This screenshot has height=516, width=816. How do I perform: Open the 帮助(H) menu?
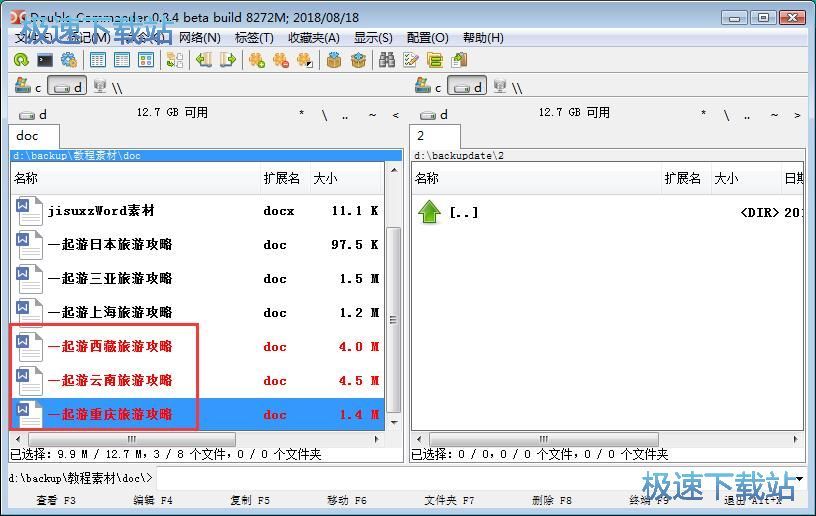(x=483, y=38)
